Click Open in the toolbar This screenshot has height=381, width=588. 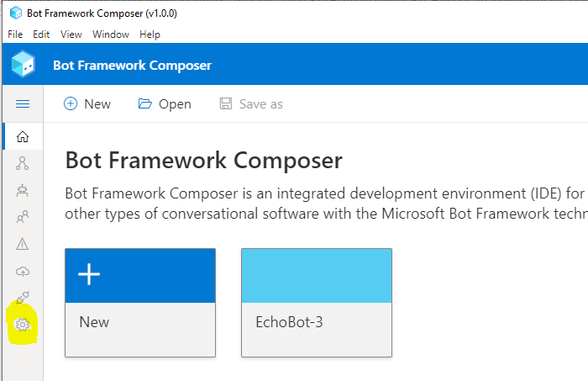tap(165, 104)
